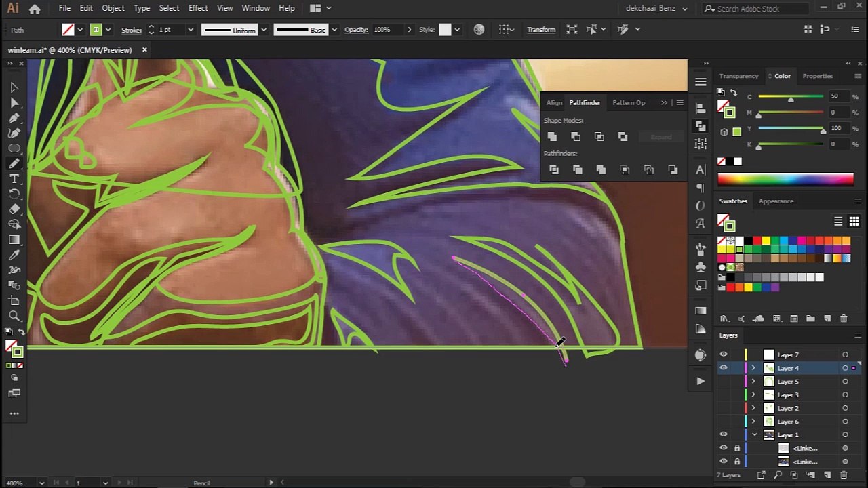Click the Trim pathfinder icon

click(x=578, y=169)
